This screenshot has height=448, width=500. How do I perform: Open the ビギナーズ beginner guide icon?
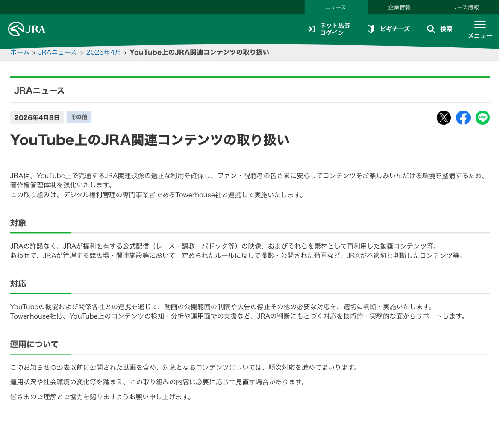point(371,29)
